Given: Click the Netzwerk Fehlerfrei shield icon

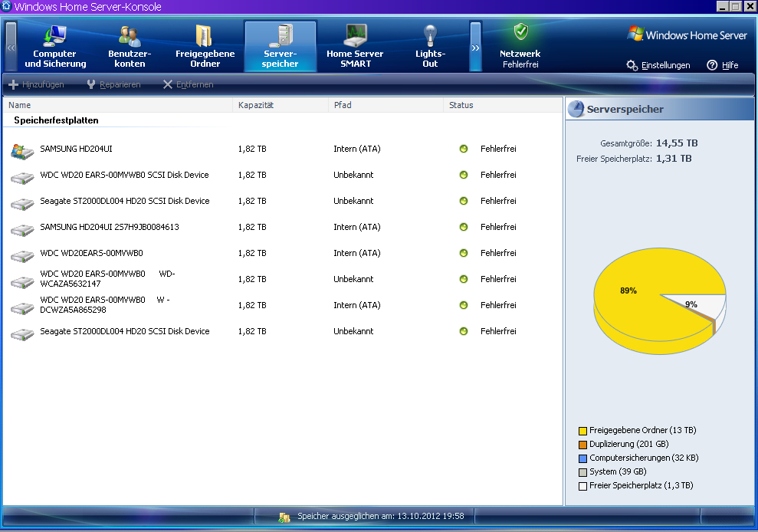Looking at the screenshot, I should click(520, 32).
